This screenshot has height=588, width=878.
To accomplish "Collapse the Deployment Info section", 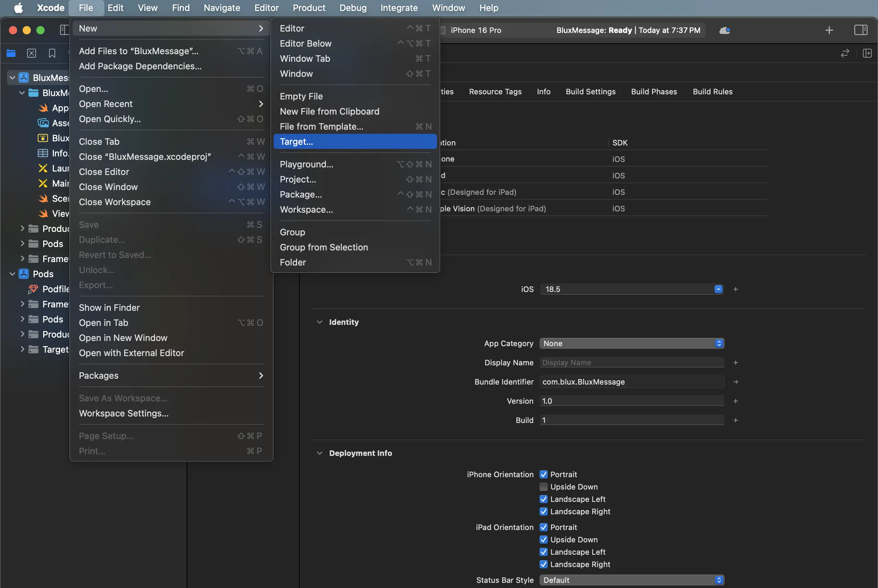I will (x=319, y=453).
